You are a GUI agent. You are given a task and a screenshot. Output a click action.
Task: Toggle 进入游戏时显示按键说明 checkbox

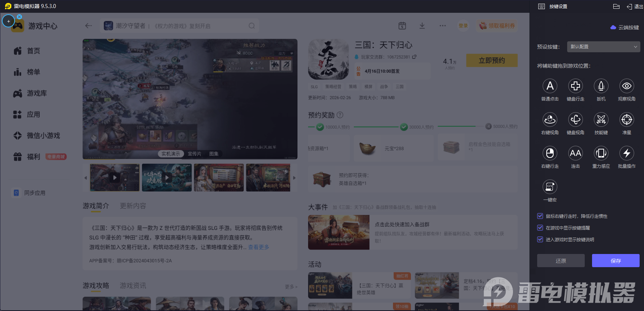(x=540, y=239)
